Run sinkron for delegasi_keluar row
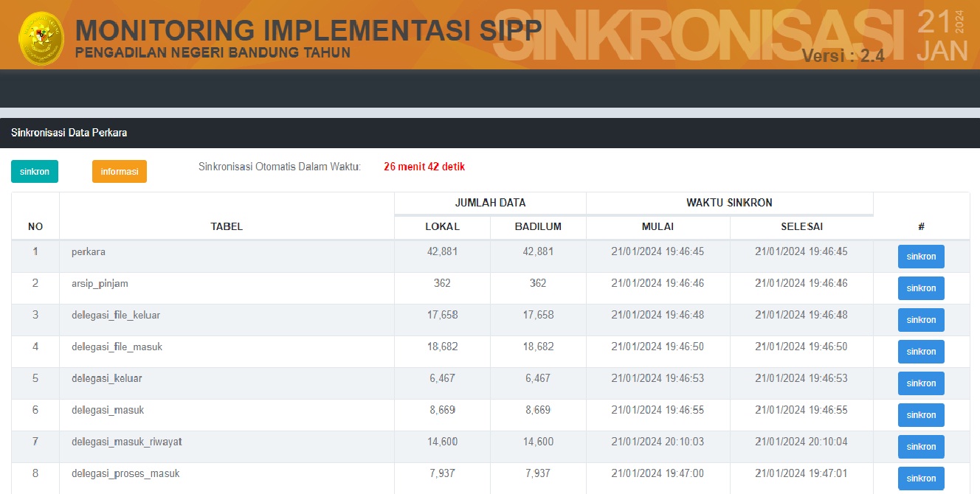 point(921,383)
